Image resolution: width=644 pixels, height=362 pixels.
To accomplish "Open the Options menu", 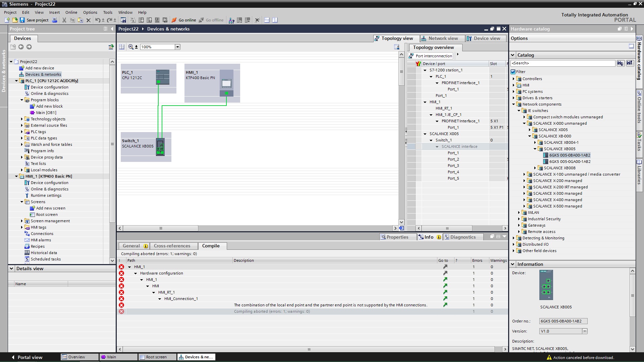I will pos(90,12).
